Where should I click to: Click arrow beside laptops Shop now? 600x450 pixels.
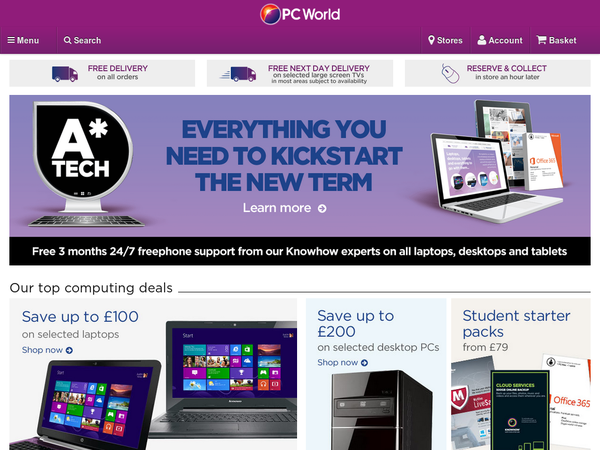pyautogui.click(x=69, y=350)
